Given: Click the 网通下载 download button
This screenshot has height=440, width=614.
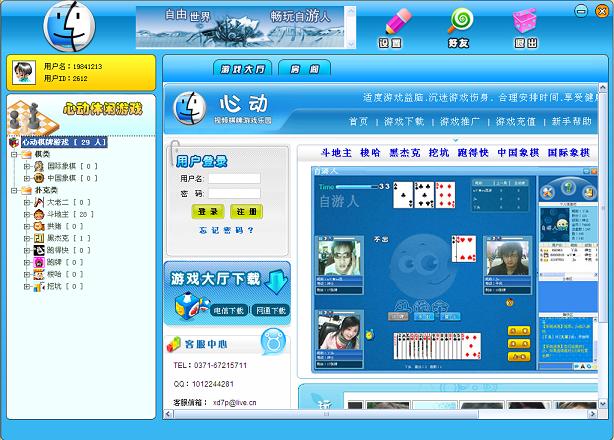Looking at the screenshot, I should click(x=271, y=310).
